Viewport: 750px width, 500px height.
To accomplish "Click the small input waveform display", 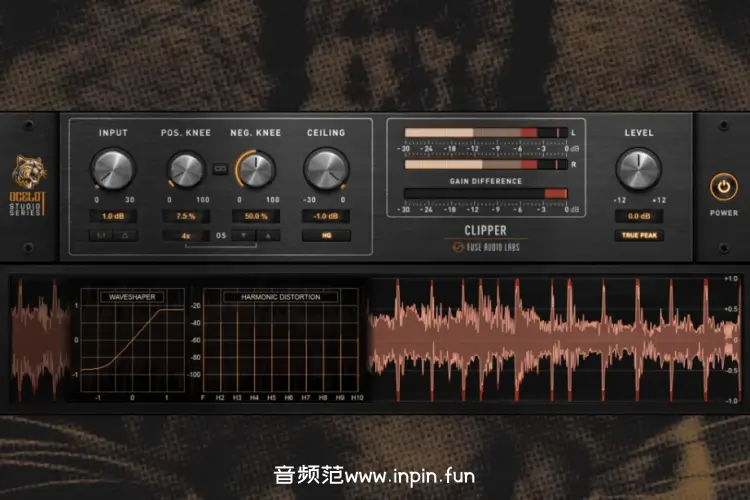I will 40,340.
